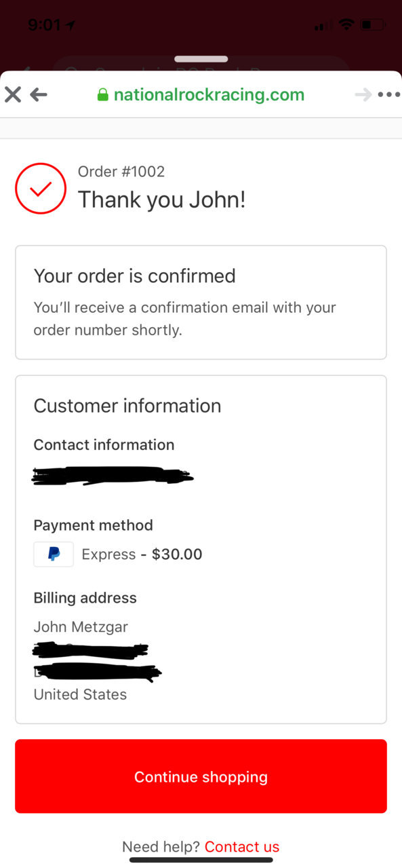The image size is (402, 868).
Task: Select the Your order is confirmed heading
Action: (x=135, y=276)
